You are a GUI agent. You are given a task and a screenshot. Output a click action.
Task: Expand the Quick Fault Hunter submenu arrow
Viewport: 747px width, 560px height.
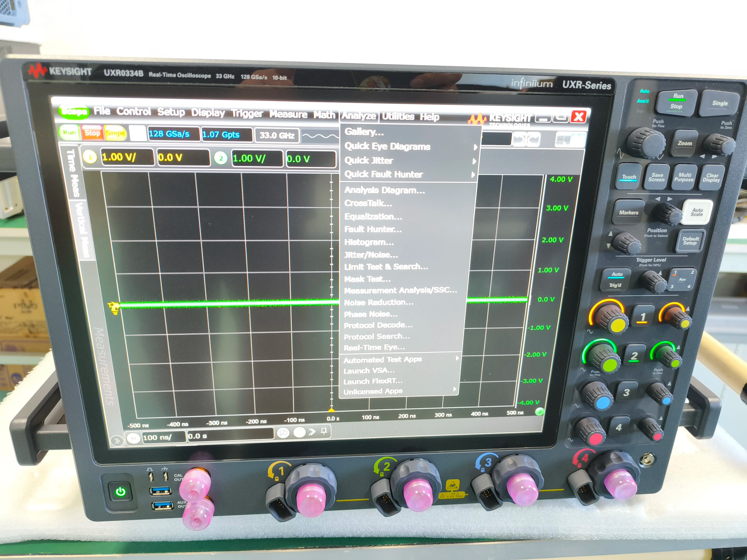(473, 175)
